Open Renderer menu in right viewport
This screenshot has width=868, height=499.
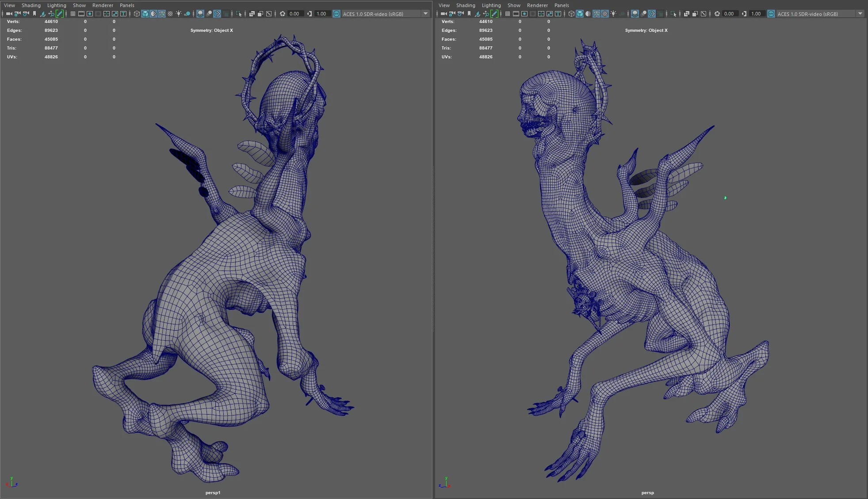(x=537, y=5)
